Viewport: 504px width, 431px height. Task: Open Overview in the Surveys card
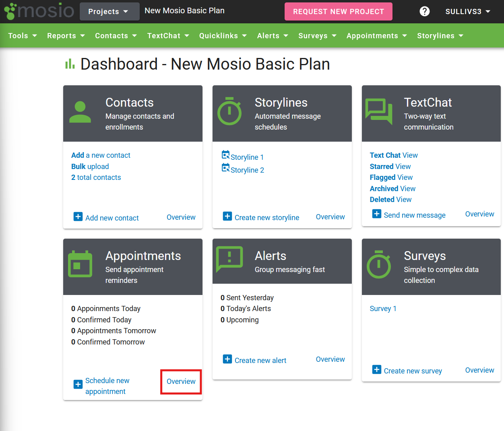(x=480, y=370)
